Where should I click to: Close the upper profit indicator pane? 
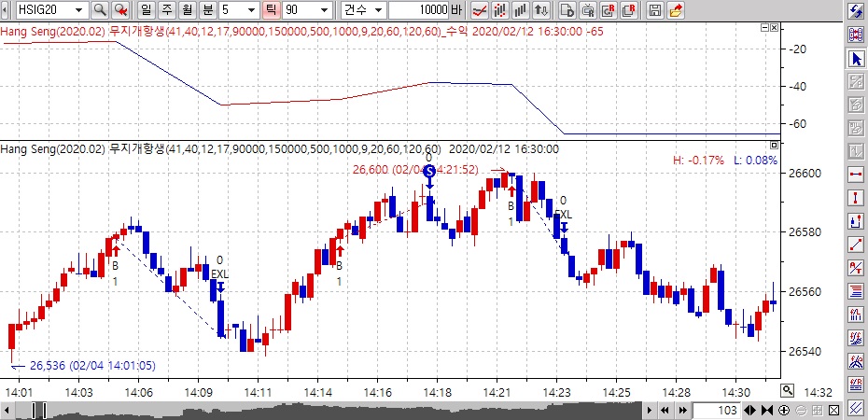click(774, 29)
